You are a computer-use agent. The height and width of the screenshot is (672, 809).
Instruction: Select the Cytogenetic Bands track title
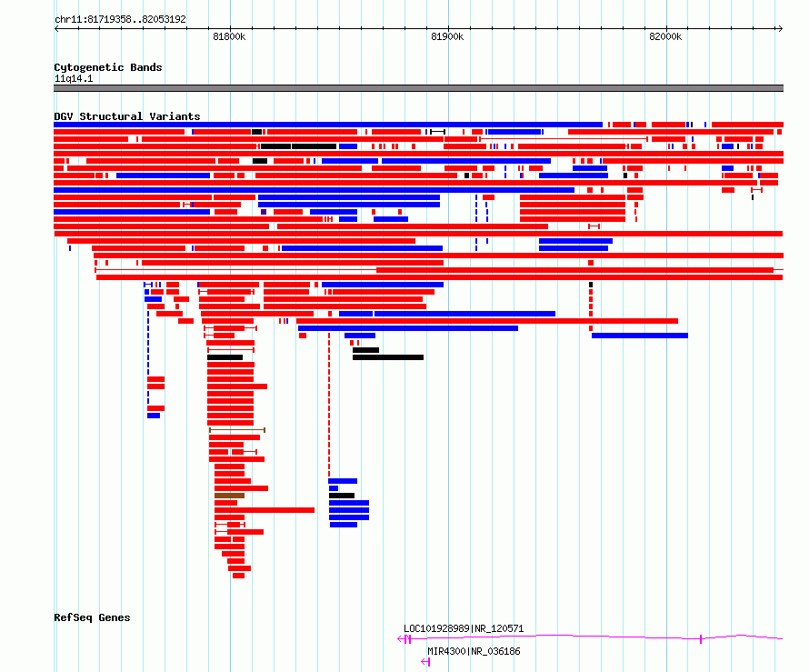point(108,67)
